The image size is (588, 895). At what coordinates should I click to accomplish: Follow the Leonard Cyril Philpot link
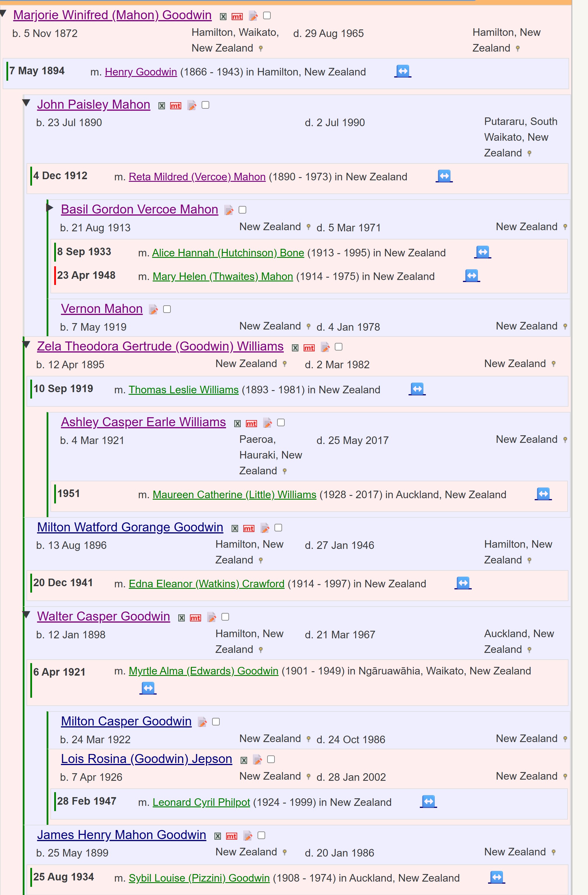click(201, 802)
